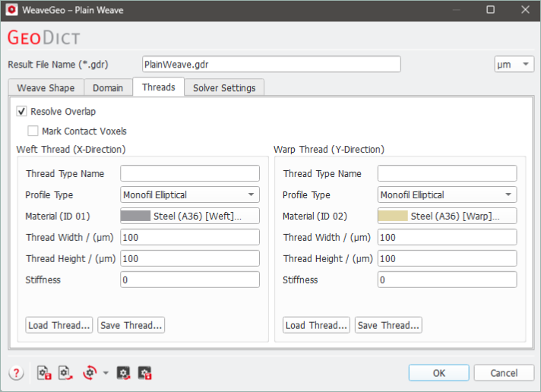This screenshot has height=392, width=541.
Task: Open the Weft thread Profile Type dropdown
Action: 190,194
